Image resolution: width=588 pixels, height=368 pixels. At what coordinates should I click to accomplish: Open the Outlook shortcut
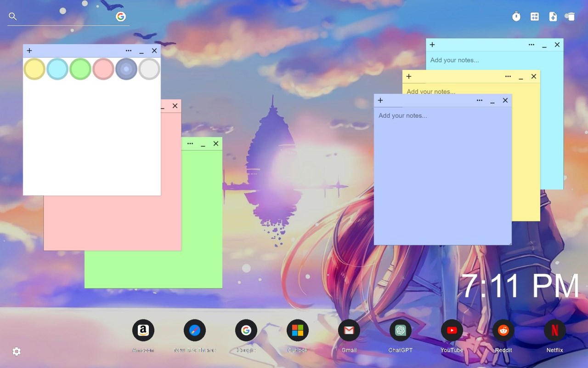click(298, 330)
